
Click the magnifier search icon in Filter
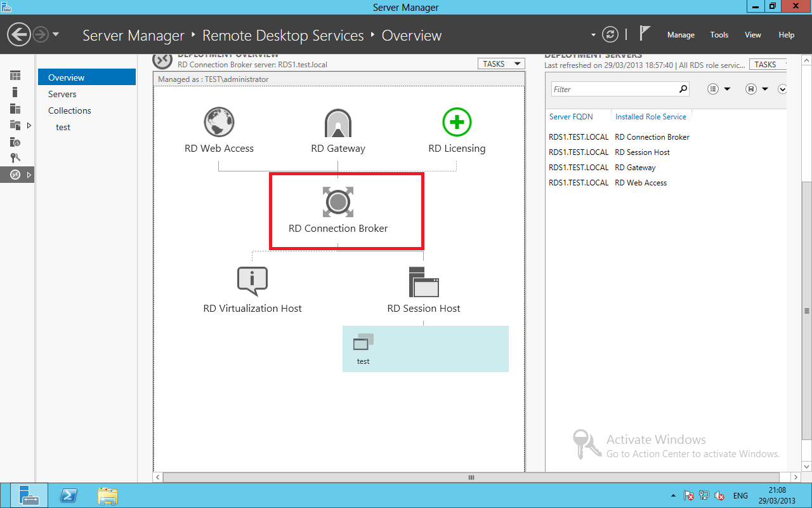tap(683, 89)
